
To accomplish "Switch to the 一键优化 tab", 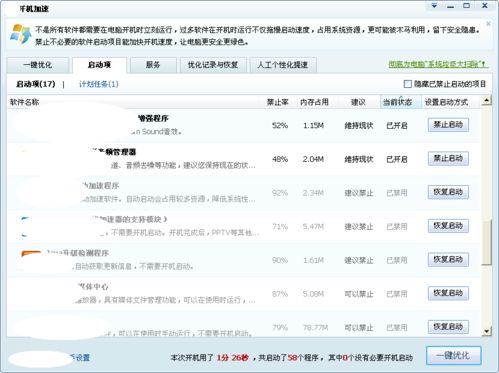I will pos(38,65).
